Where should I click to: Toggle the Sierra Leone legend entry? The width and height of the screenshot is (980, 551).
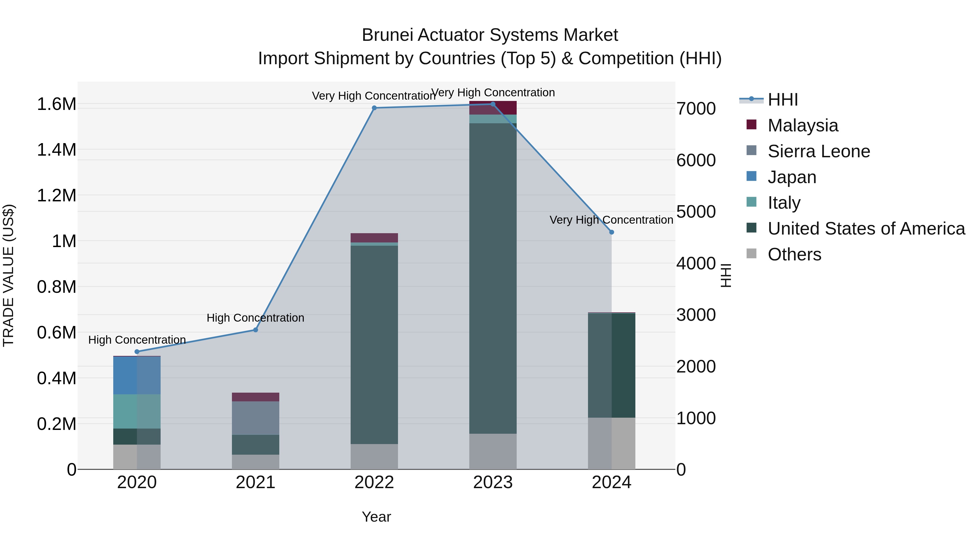808,151
